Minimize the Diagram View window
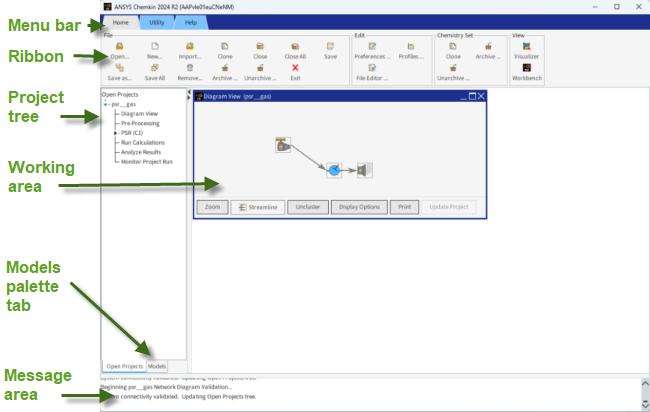The height and width of the screenshot is (412, 650). click(464, 97)
